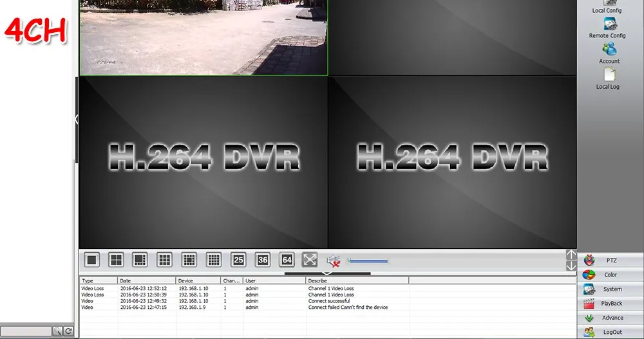Click the 'Connect successful' description
The image size is (644, 339).
coord(329,301)
